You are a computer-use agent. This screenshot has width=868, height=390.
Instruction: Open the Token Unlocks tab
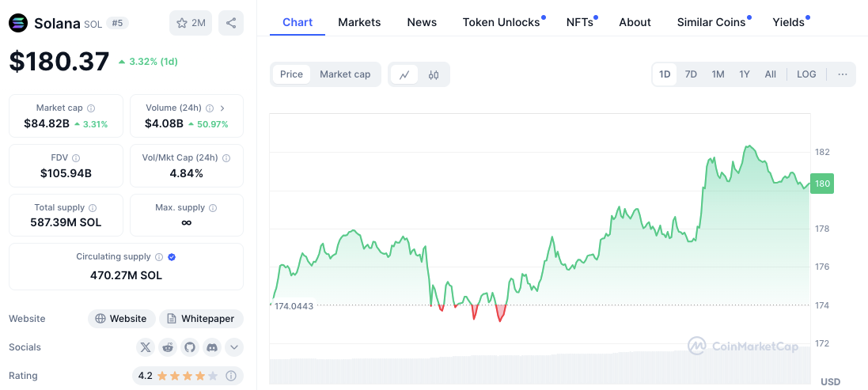tap(502, 23)
